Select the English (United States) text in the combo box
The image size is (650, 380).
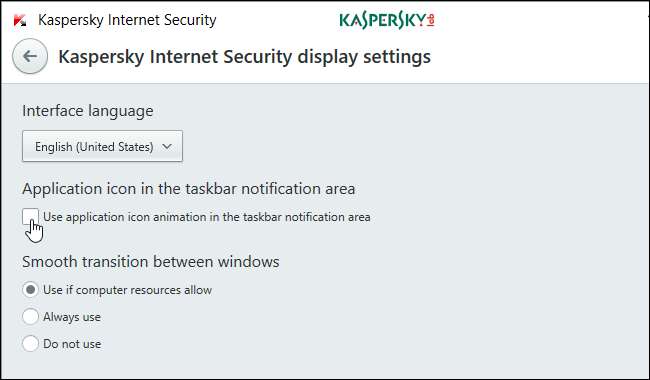(94, 147)
